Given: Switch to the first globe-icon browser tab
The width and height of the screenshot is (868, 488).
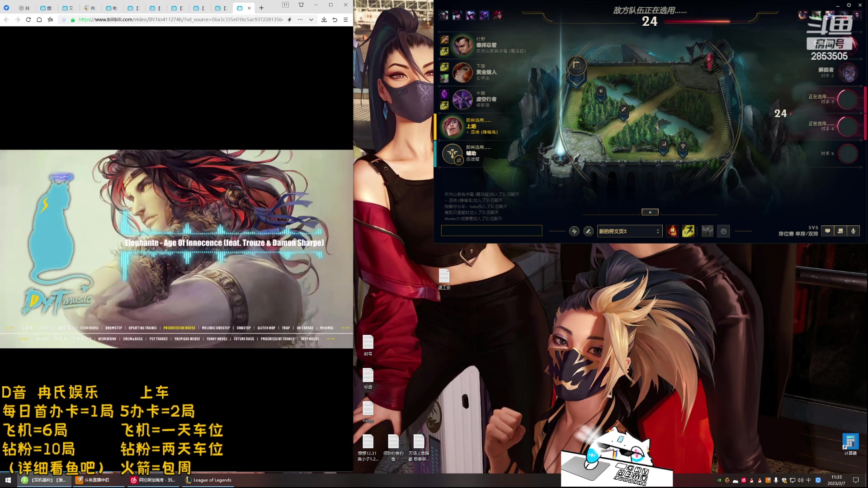Looking at the screenshot, I should (24, 8).
